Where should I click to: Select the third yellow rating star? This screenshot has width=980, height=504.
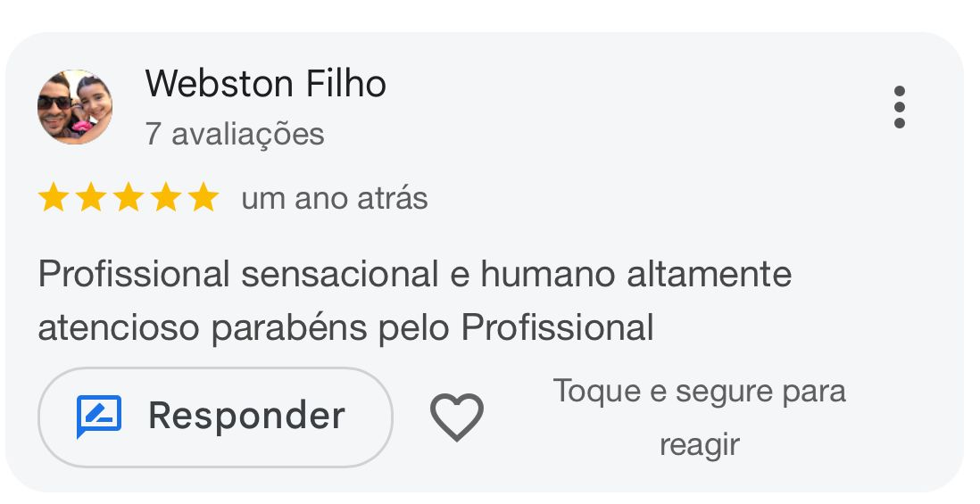[x=129, y=197]
